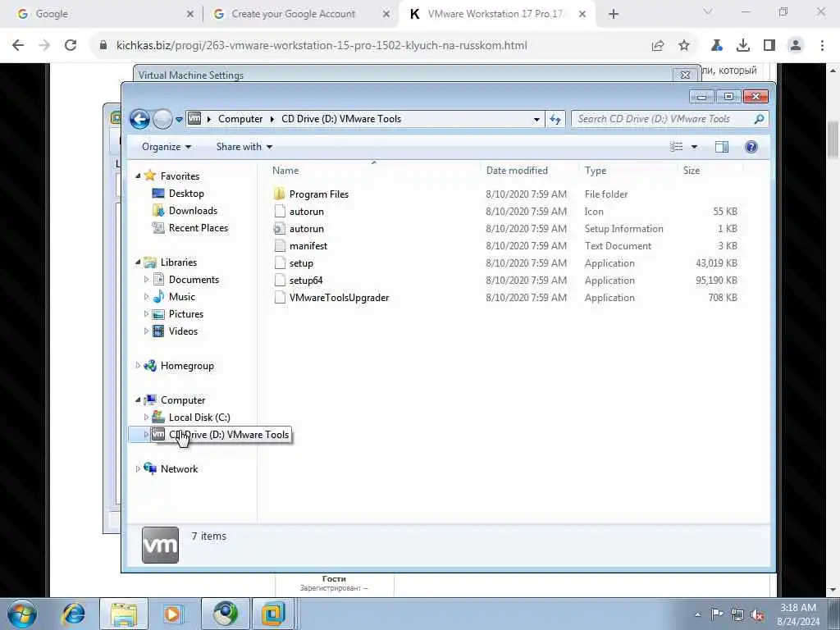Click the refresh button beside the Explorer address path
Image resolution: width=840 pixels, height=630 pixels.
[x=555, y=119]
